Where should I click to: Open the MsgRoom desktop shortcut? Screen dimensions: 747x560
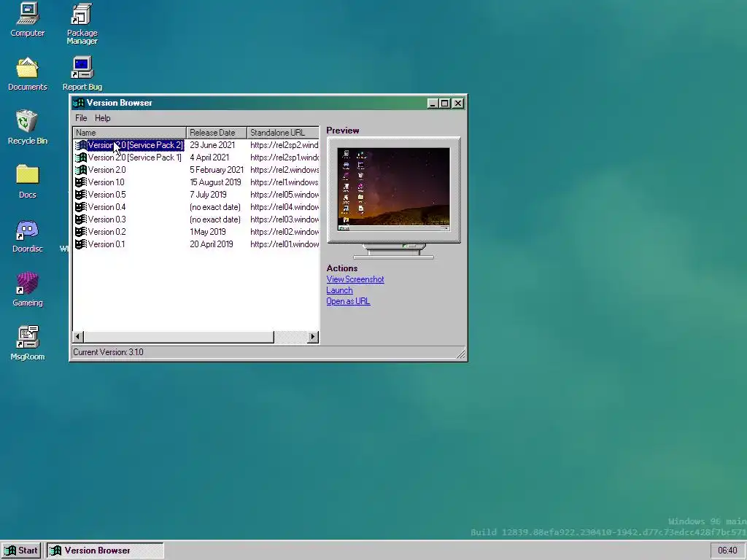[27, 343]
